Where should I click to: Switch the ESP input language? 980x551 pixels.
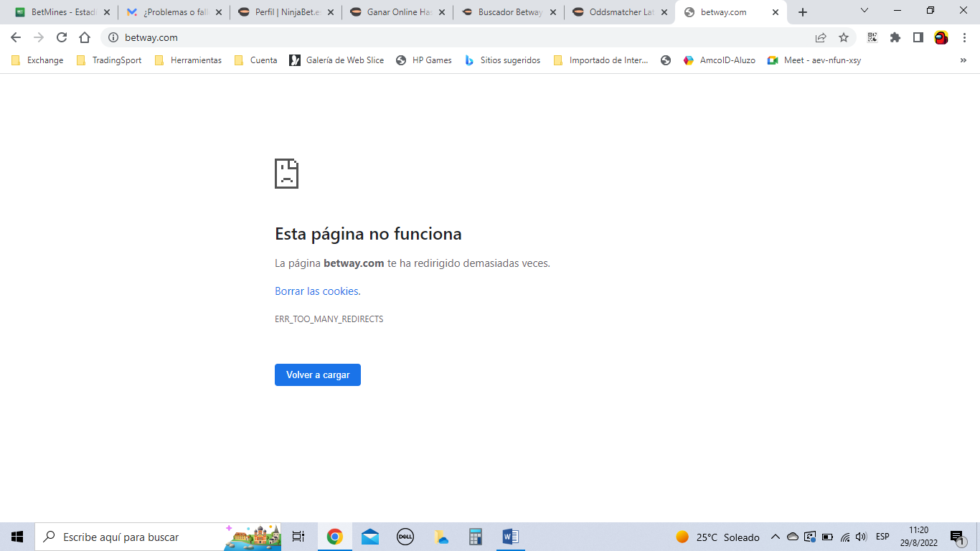tap(882, 537)
